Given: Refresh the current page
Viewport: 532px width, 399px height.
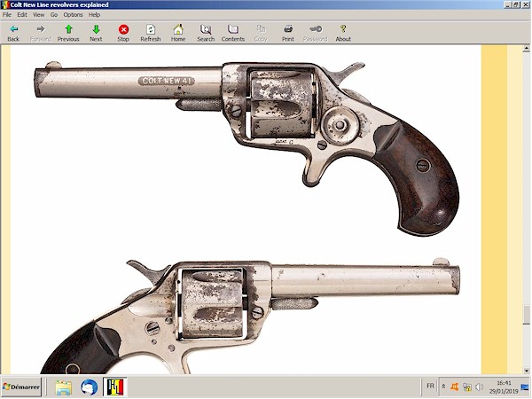Looking at the screenshot, I should (x=151, y=33).
